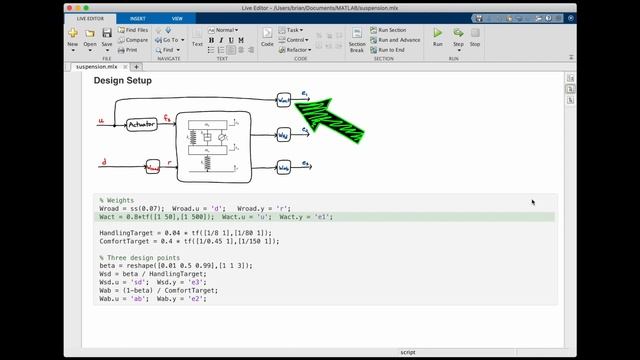
Task: Click the bulleted list icon
Action: [211, 50]
